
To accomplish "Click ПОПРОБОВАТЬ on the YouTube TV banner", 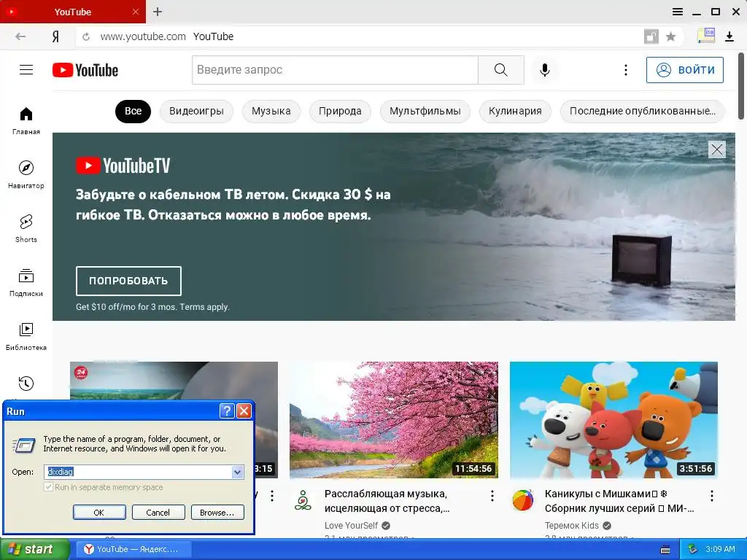I will point(128,281).
